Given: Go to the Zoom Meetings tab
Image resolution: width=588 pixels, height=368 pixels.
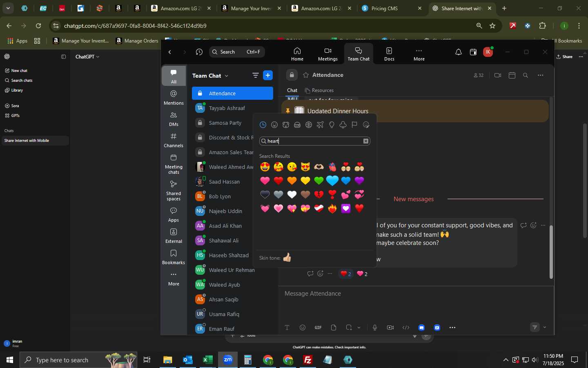Looking at the screenshot, I should tap(328, 54).
